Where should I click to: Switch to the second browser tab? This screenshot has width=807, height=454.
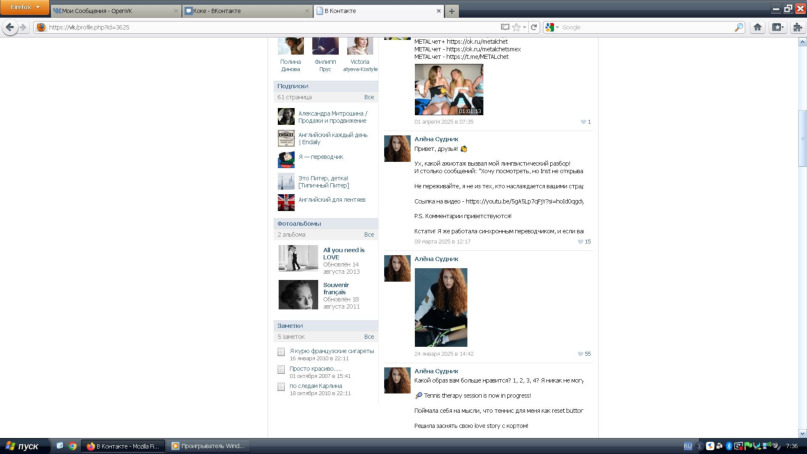click(247, 11)
